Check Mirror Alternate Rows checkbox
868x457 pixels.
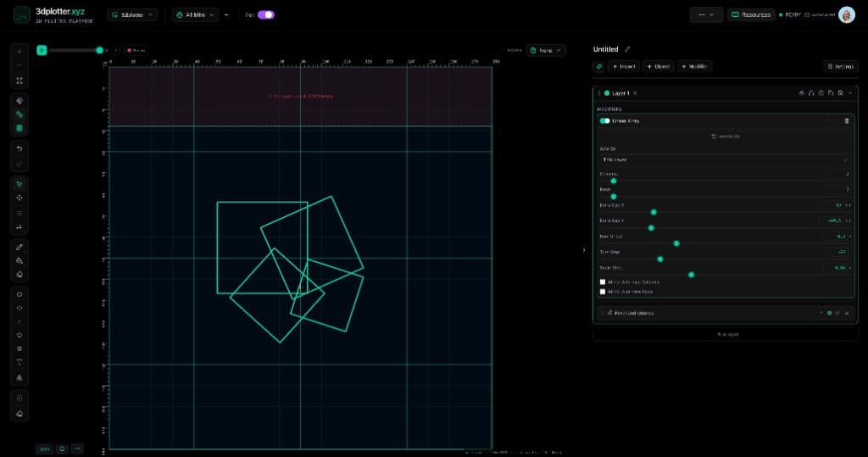pos(603,292)
